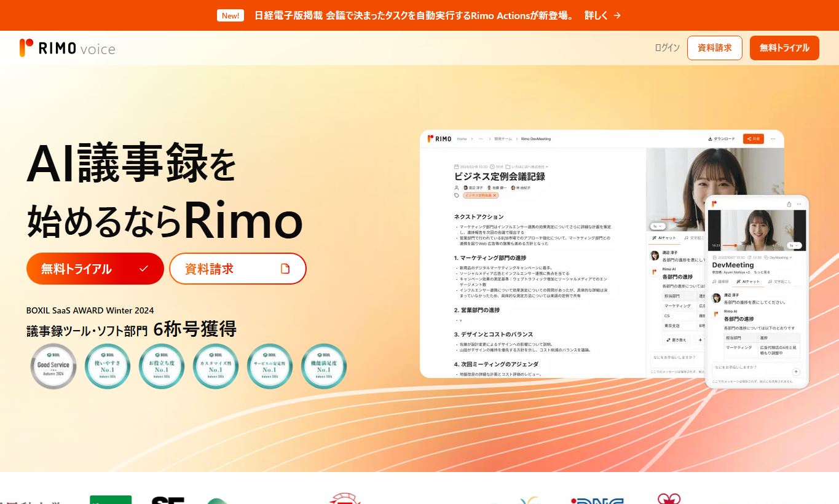Image resolution: width=839 pixels, height=504 pixels.
Task: Expand the DevMeeting folder dropdown in the phone mockup
Action: click(x=778, y=258)
